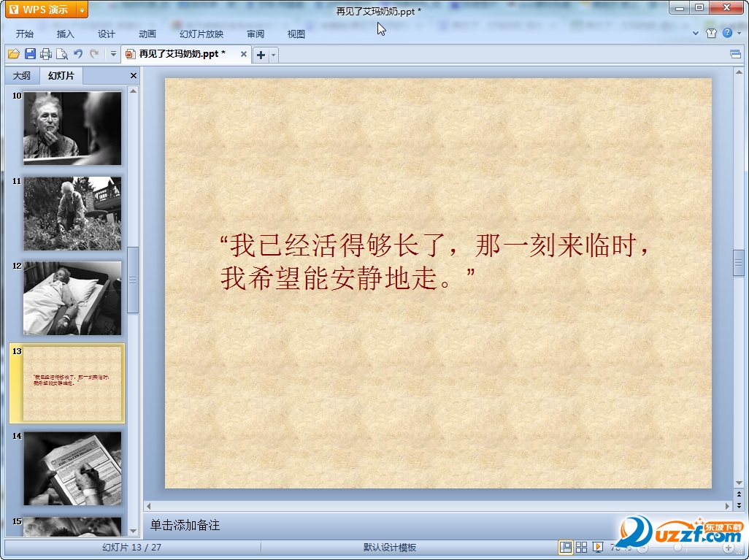
Task: Expand the quick access toolbar options
Action: 113,54
